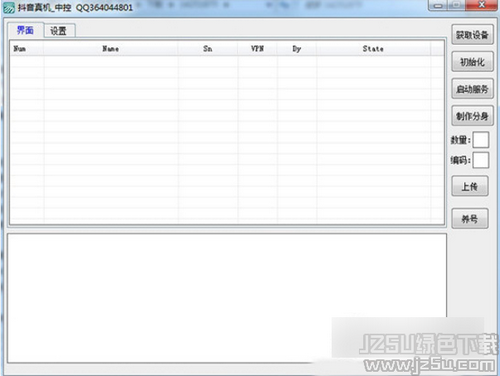Viewport: 500px width, 376px height.
Task: Focus the 编码 input field
Action: [x=481, y=160]
